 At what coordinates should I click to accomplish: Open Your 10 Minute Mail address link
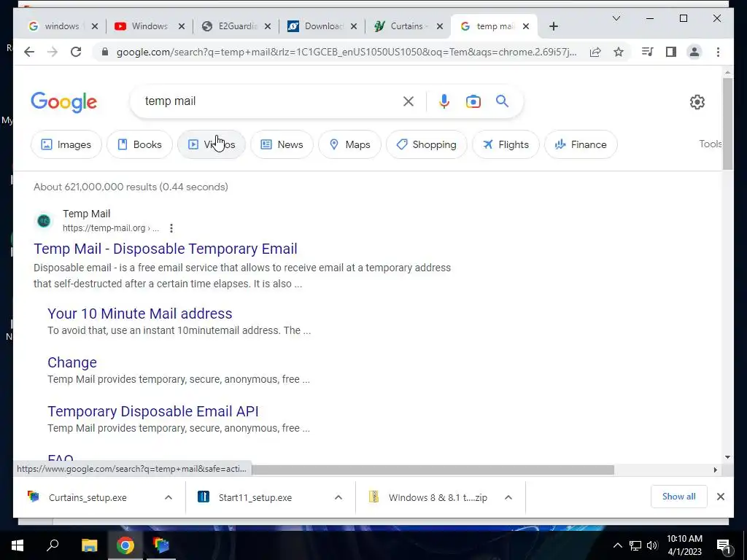(140, 314)
